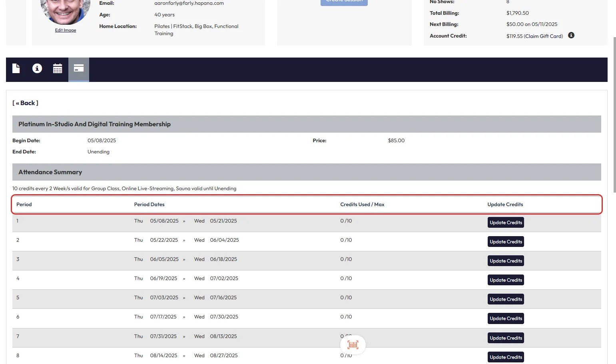
Task: Open the calendar schedule tab icon
Action: (58, 69)
